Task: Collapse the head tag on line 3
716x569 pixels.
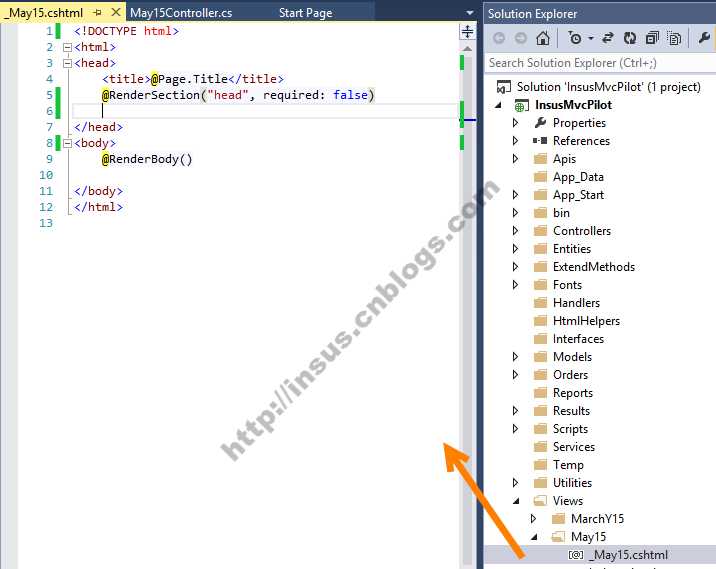Action: point(67,63)
